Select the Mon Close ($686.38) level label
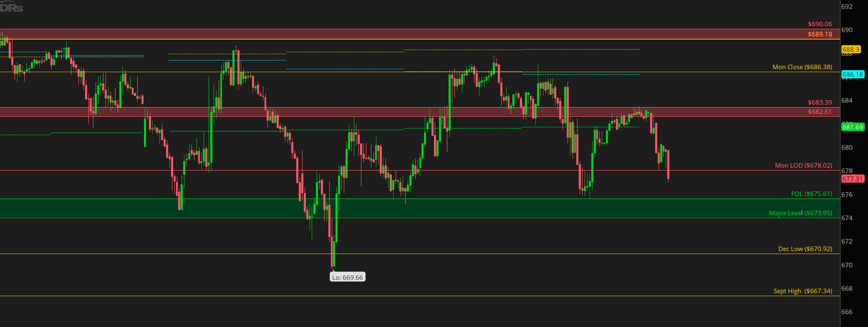The width and height of the screenshot is (868, 327). [802, 67]
